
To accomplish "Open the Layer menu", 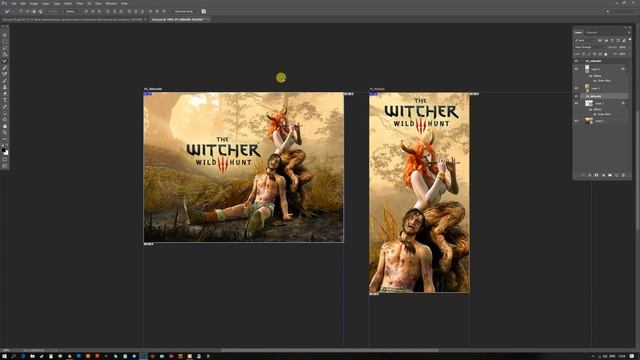I will pos(45,3).
